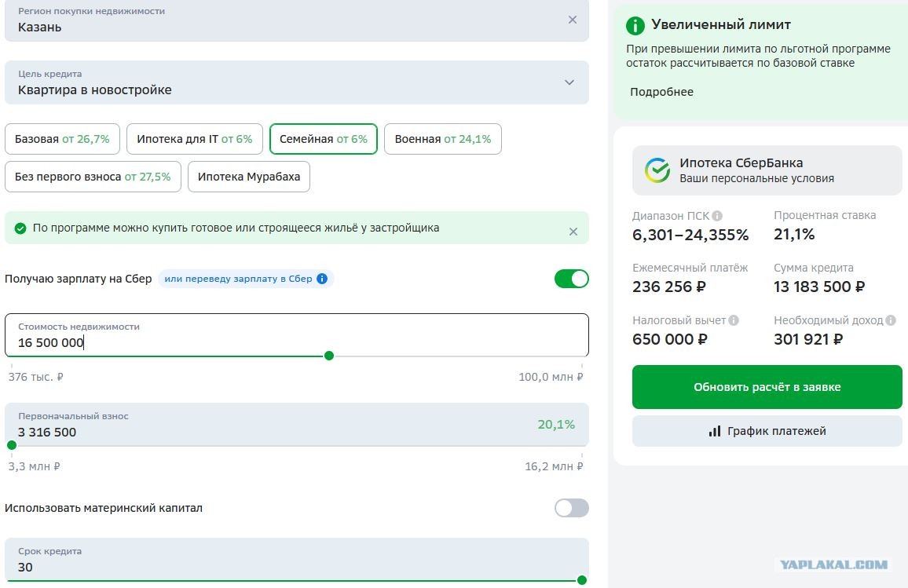Click the 100,0 млн ₽ maximum cost label
Screen dimensions: 908x588
(551, 377)
